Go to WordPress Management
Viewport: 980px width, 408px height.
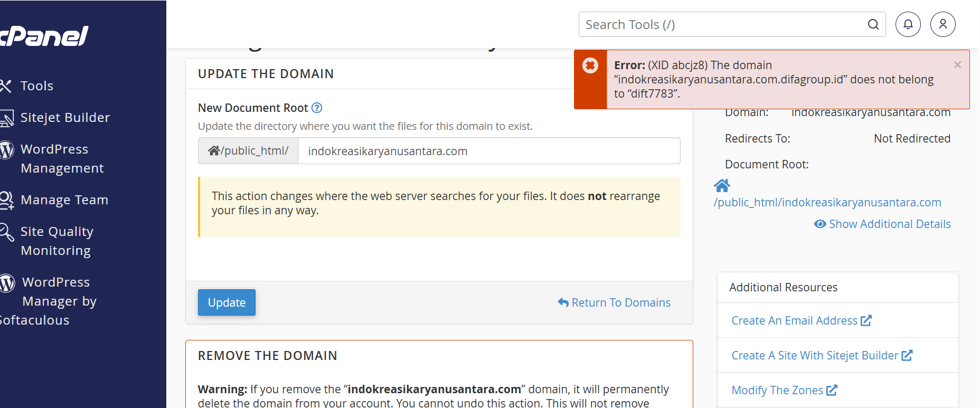[61, 158]
